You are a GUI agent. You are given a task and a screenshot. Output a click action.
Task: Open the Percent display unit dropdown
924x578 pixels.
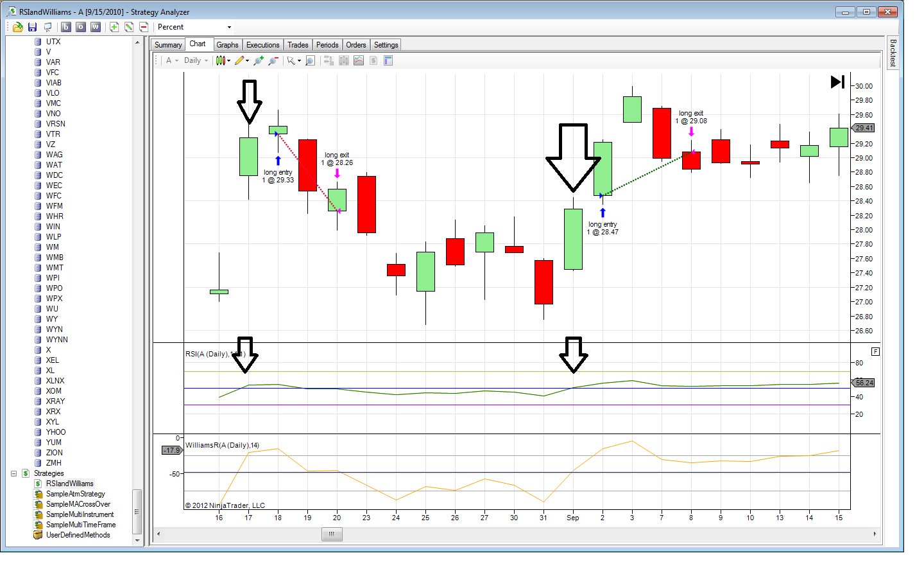194,27
